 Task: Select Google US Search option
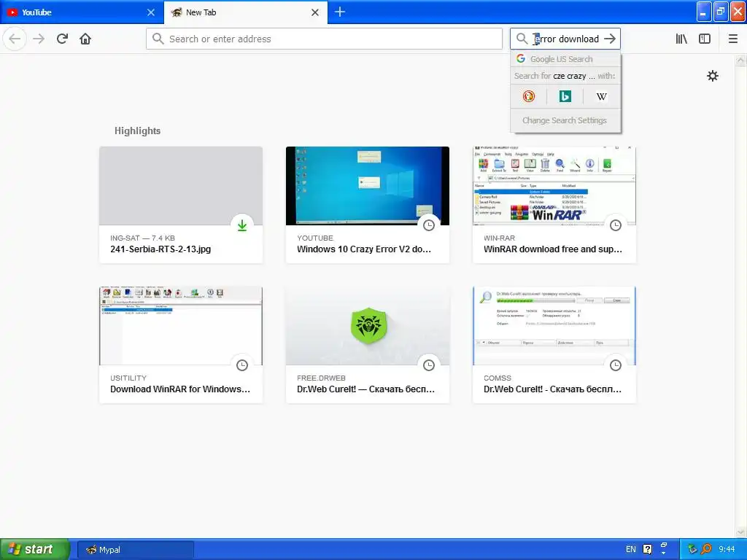565,59
